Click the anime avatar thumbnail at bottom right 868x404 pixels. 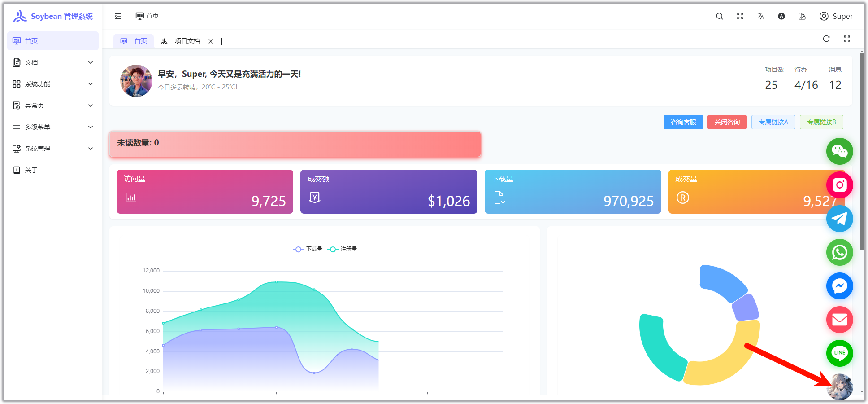pos(839,386)
